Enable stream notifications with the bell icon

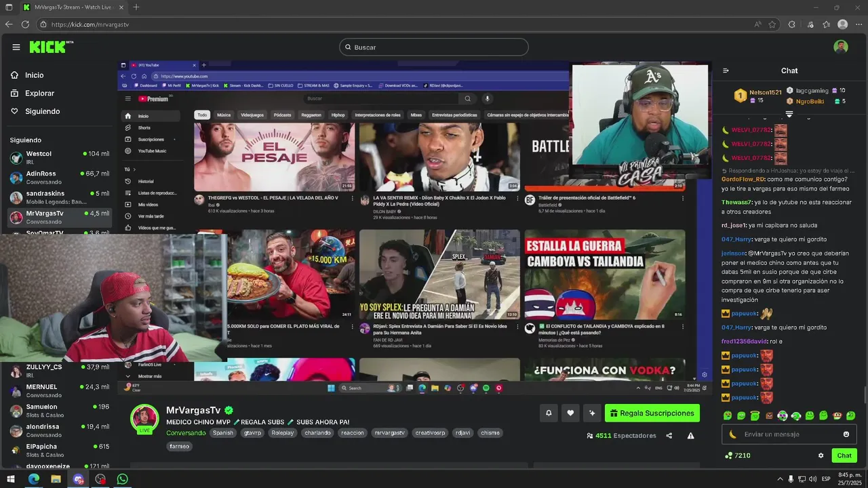549,413
